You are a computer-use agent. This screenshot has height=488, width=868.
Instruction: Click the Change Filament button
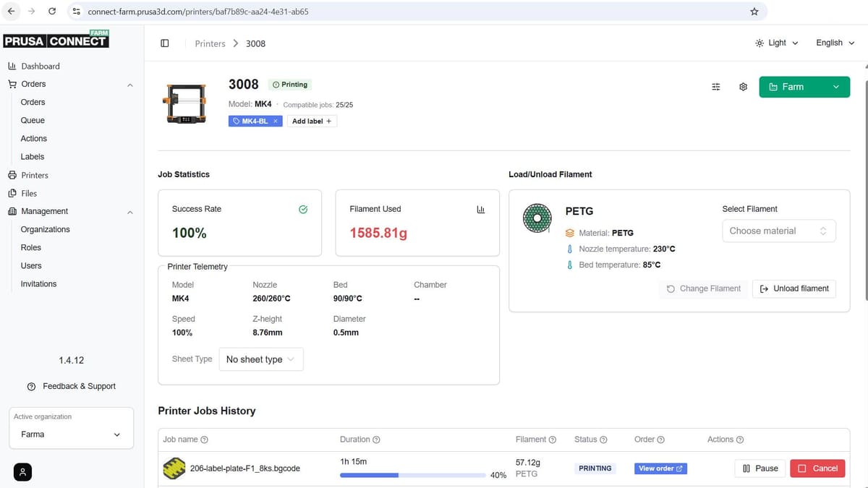[704, 288]
